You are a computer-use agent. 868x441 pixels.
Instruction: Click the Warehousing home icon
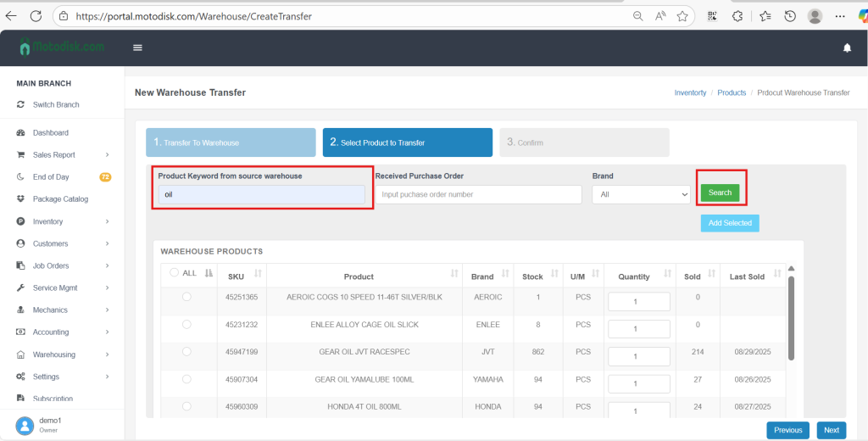(21, 354)
